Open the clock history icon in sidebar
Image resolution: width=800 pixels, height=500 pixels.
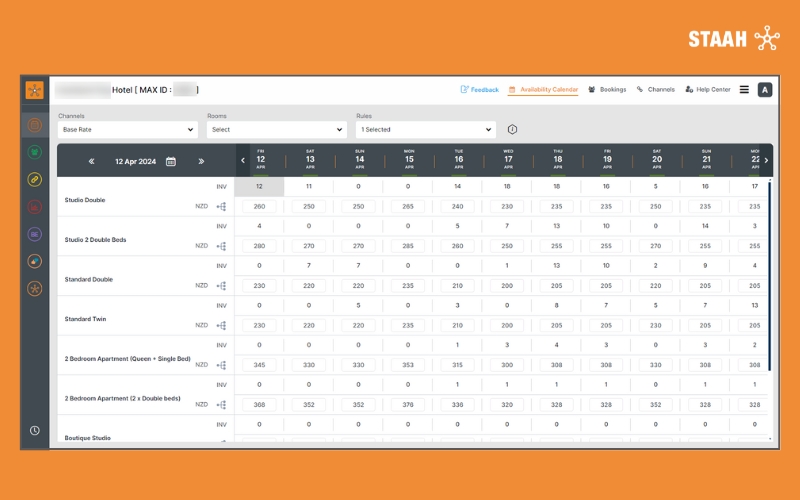35,431
